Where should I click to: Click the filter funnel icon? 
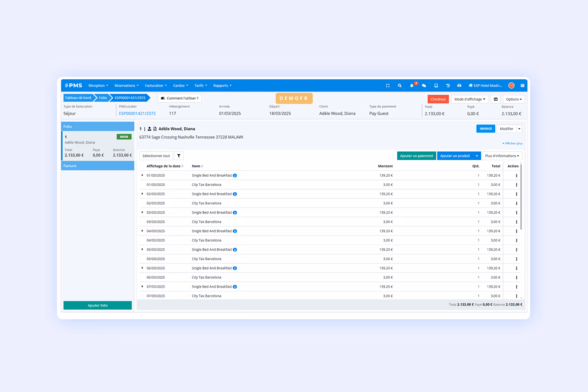[x=179, y=156]
